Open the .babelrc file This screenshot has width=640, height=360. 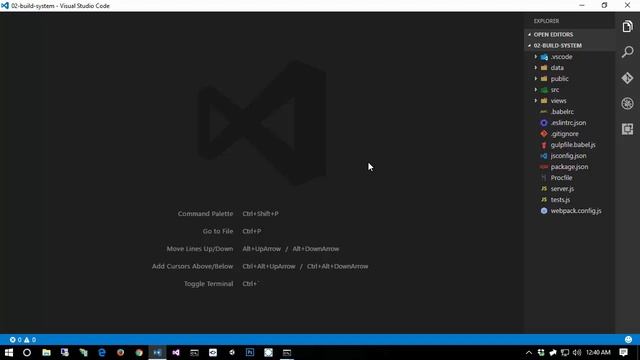pyautogui.click(x=562, y=112)
